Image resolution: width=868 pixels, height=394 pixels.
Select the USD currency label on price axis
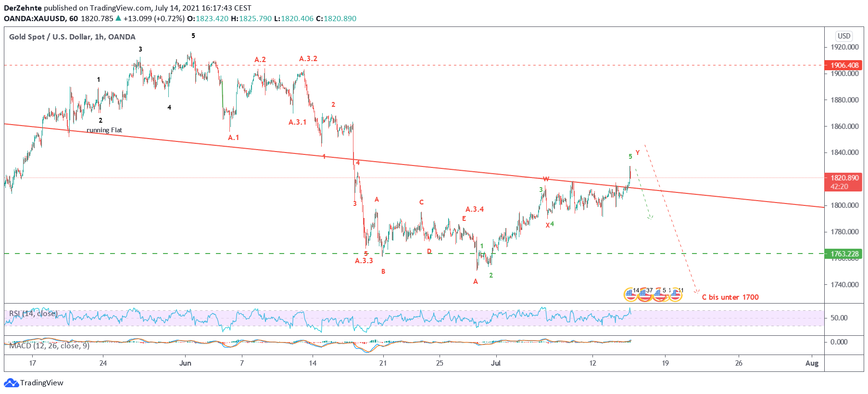pyautogui.click(x=844, y=36)
